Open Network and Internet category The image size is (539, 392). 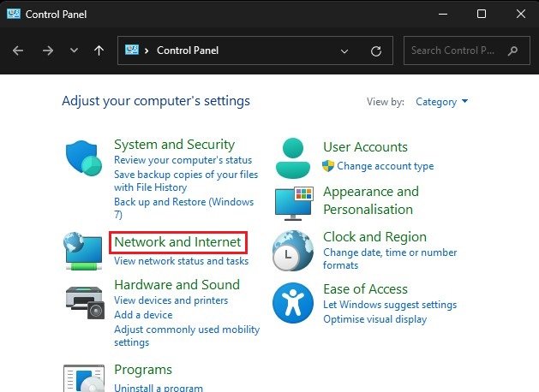177,242
